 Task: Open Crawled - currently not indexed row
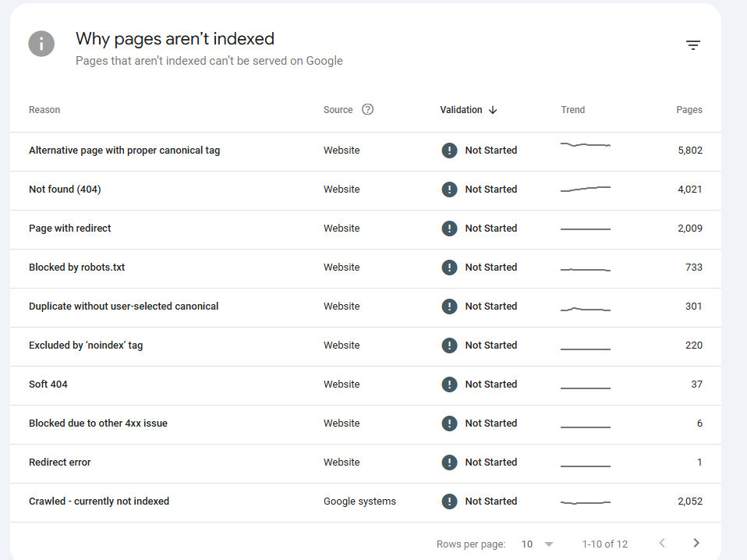[366, 503]
